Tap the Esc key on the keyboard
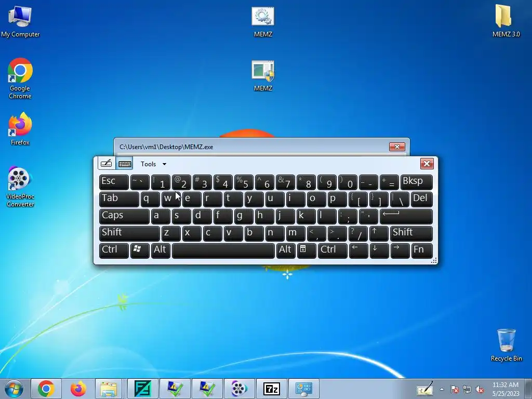The image size is (532, 399). 114,182
